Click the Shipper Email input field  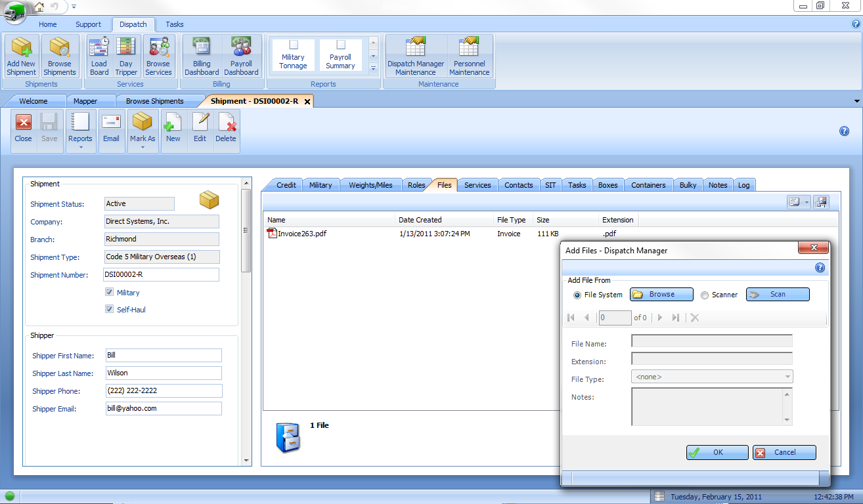tap(164, 408)
